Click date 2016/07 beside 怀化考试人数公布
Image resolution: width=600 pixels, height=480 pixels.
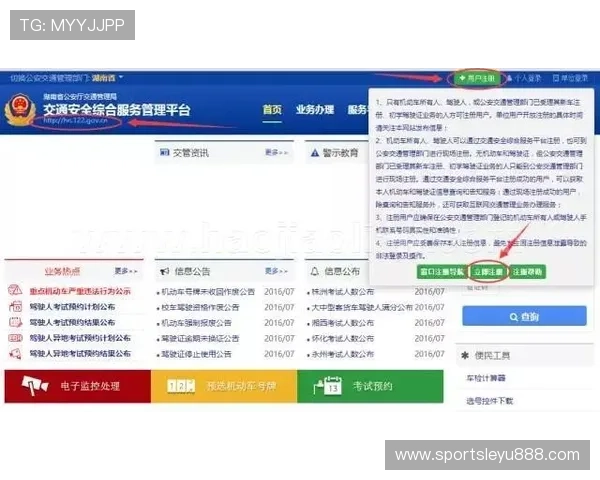point(429,339)
